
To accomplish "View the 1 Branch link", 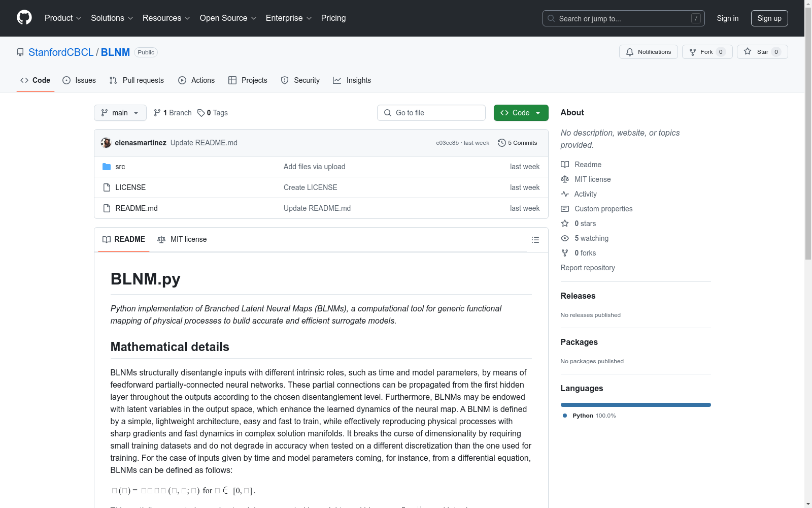I will click(x=173, y=113).
